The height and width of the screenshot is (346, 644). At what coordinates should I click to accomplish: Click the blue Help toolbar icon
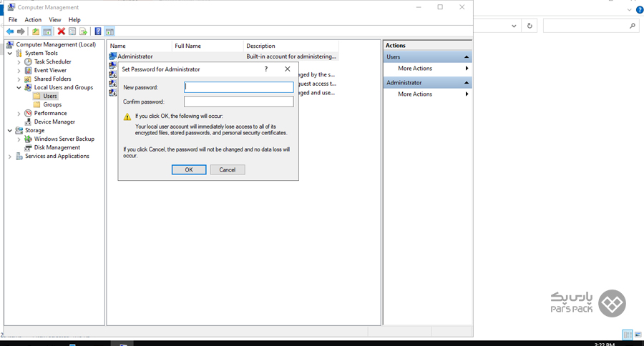(x=98, y=31)
